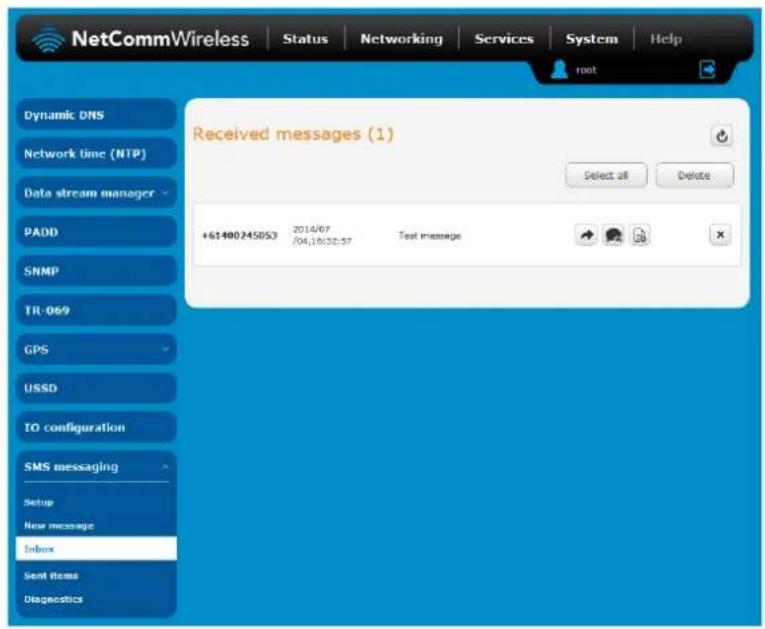765x629 pixels.
Task: Click the NetComm Wireless logo
Action: coord(141,39)
